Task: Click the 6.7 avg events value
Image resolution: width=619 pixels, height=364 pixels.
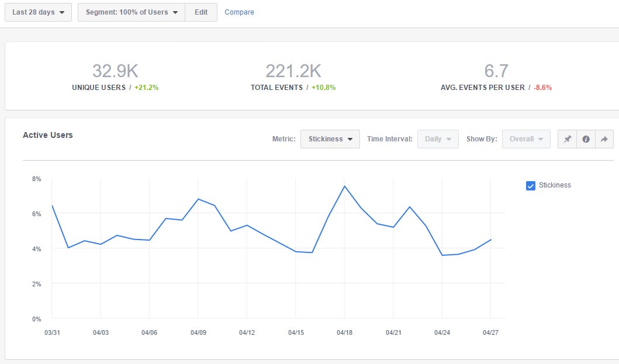Action: (x=496, y=71)
